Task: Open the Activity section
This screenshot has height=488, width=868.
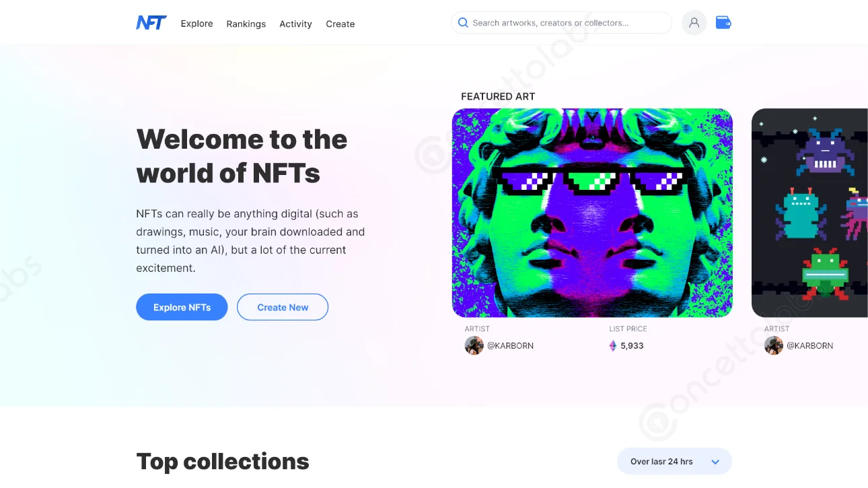Action: pos(295,24)
